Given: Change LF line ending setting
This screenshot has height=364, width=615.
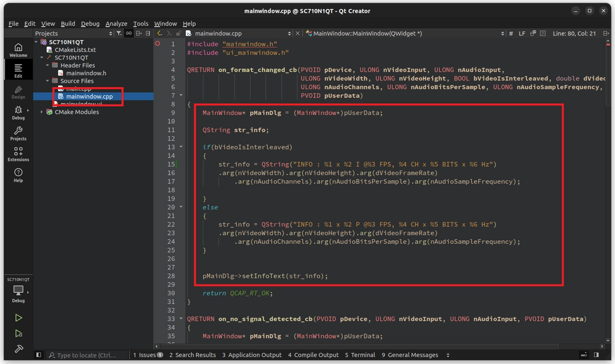Looking at the screenshot, I should pos(522,33).
